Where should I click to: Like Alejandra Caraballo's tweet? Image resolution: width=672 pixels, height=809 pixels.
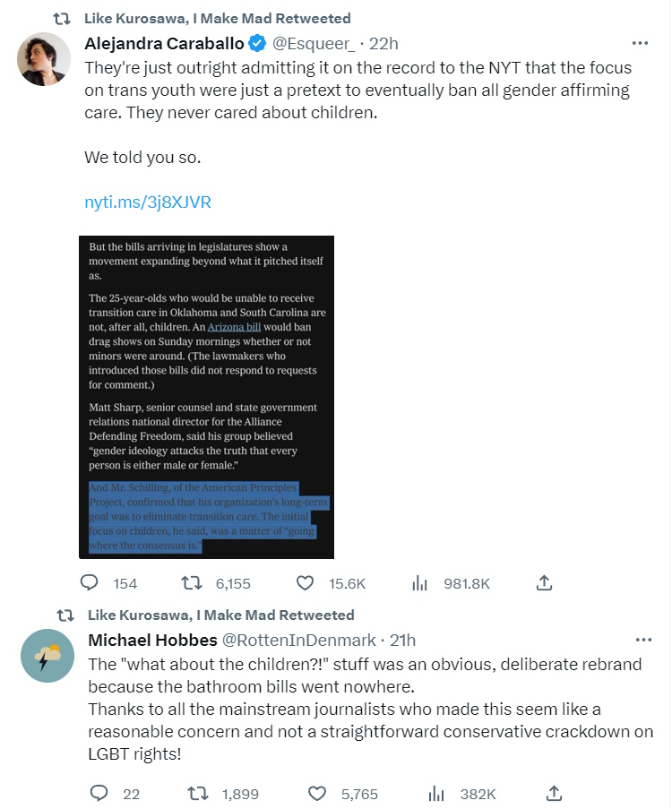(306, 583)
